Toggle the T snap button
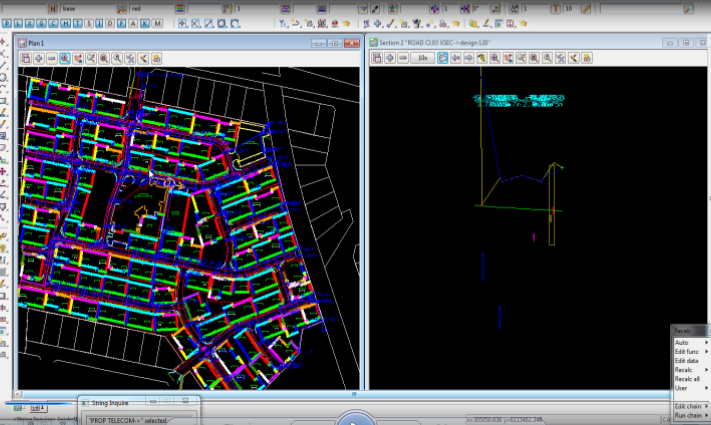This screenshot has height=425, width=711. [77, 24]
